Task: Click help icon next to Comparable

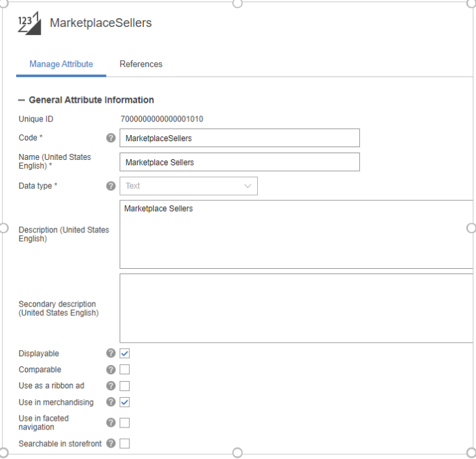Action: tap(111, 370)
